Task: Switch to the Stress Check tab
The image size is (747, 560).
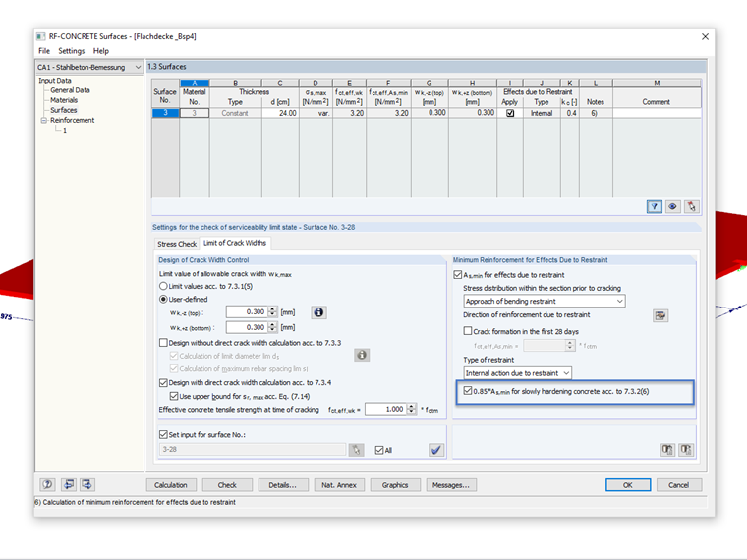Action: (x=177, y=244)
